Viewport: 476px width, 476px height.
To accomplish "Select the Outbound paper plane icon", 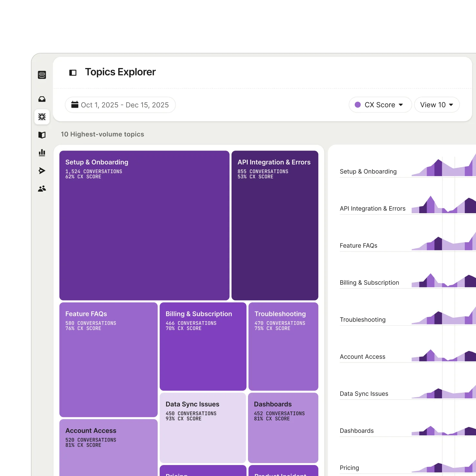I will 42,171.
